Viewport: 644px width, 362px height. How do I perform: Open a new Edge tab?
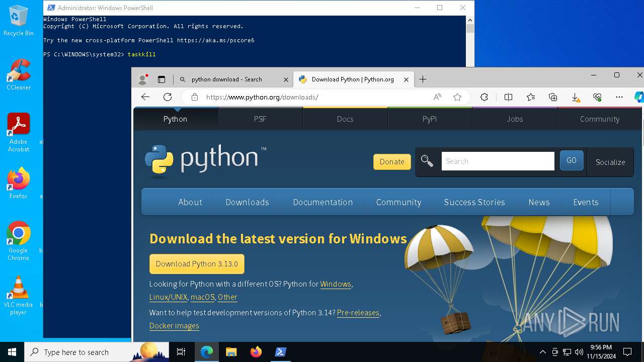click(x=423, y=79)
